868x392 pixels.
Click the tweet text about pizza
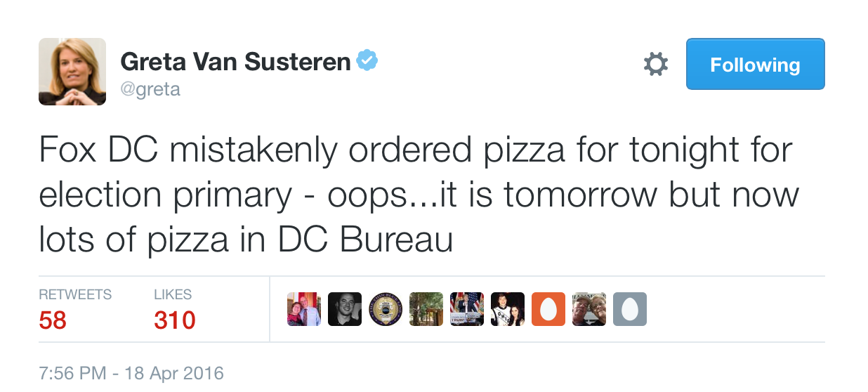[x=419, y=195]
